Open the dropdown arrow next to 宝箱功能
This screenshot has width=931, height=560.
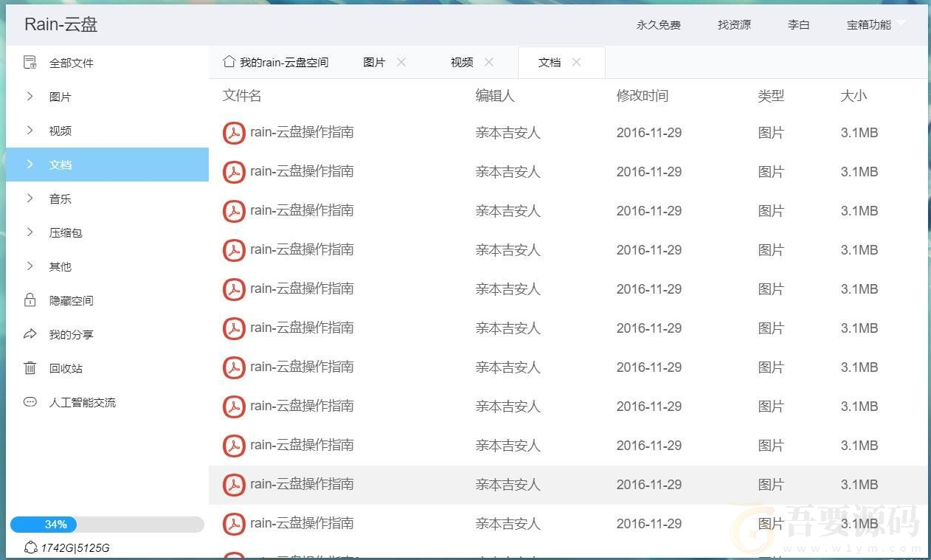901,23
